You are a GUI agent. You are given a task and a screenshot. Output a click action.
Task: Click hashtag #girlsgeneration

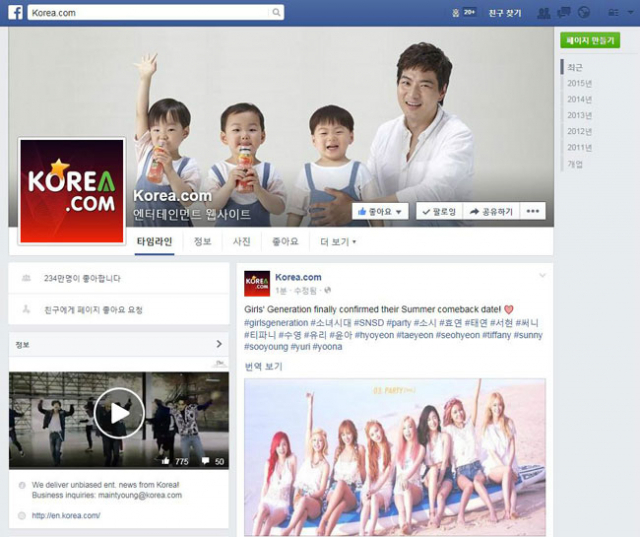[x=276, y=323]
